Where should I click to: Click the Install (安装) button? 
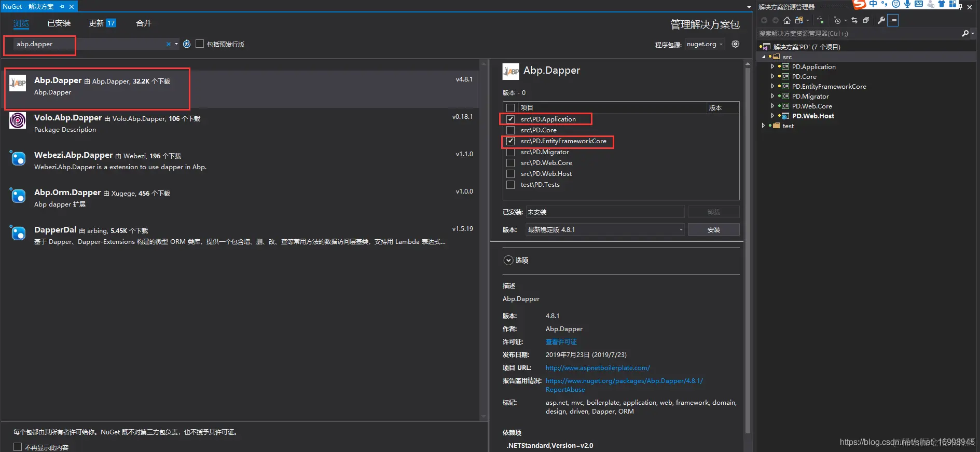tap(713, 229)
